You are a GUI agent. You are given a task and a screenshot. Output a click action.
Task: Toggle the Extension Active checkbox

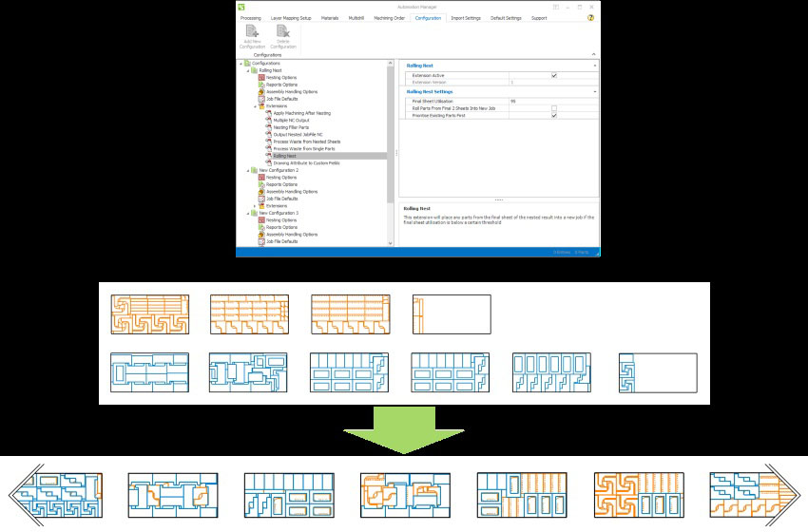pos(554,75)
